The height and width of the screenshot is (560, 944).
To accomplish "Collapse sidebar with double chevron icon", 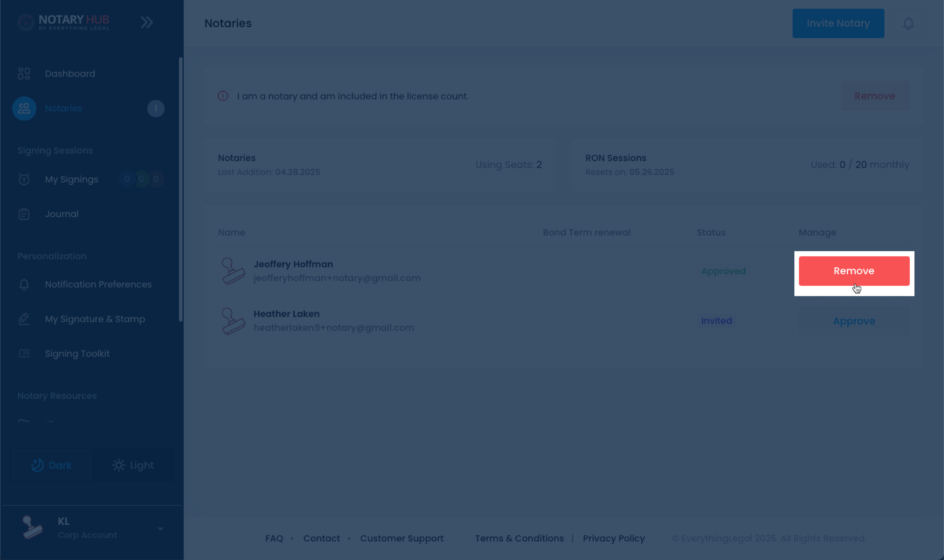I will pos(147,22).
